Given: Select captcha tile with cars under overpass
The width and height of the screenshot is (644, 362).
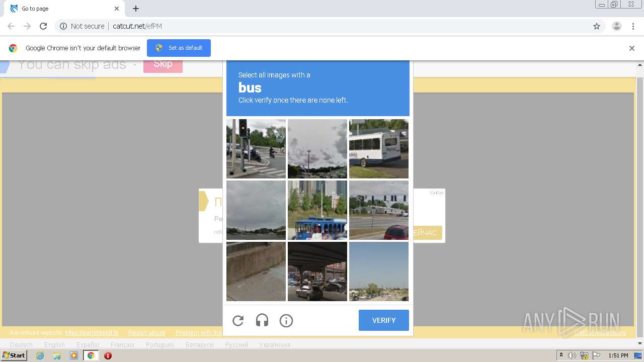Looking at the screenshot, I should click(317, 271).
